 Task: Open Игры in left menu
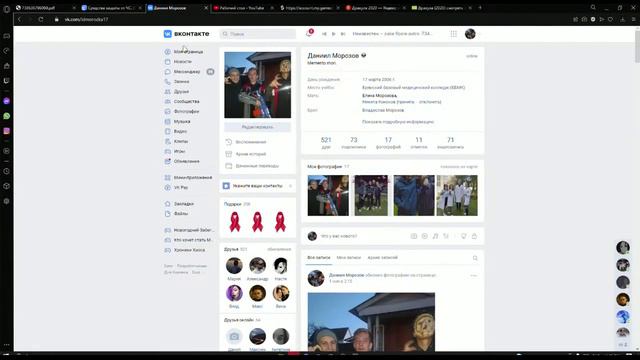[x=180, y=151]
